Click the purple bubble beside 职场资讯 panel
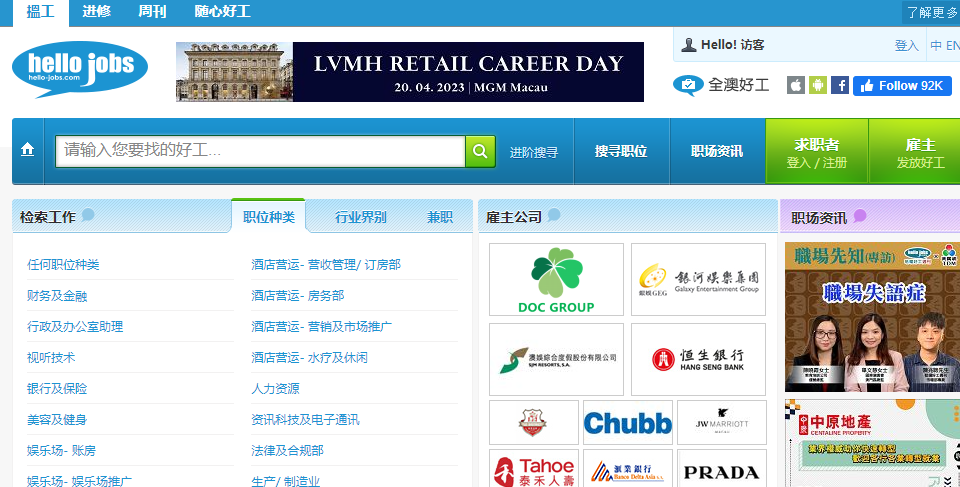The height and width of the screenshot is (487, 960). [860, 215]
